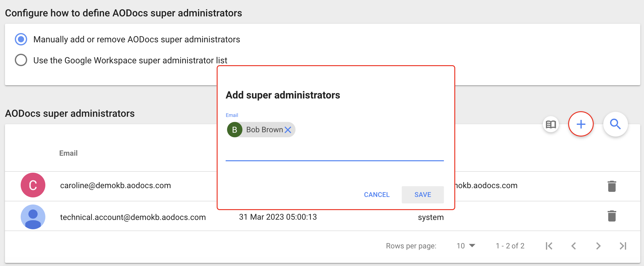Delete technical.account row using trash icon
644x266 pixels.
pyautogui.click(x=612, y=216)
